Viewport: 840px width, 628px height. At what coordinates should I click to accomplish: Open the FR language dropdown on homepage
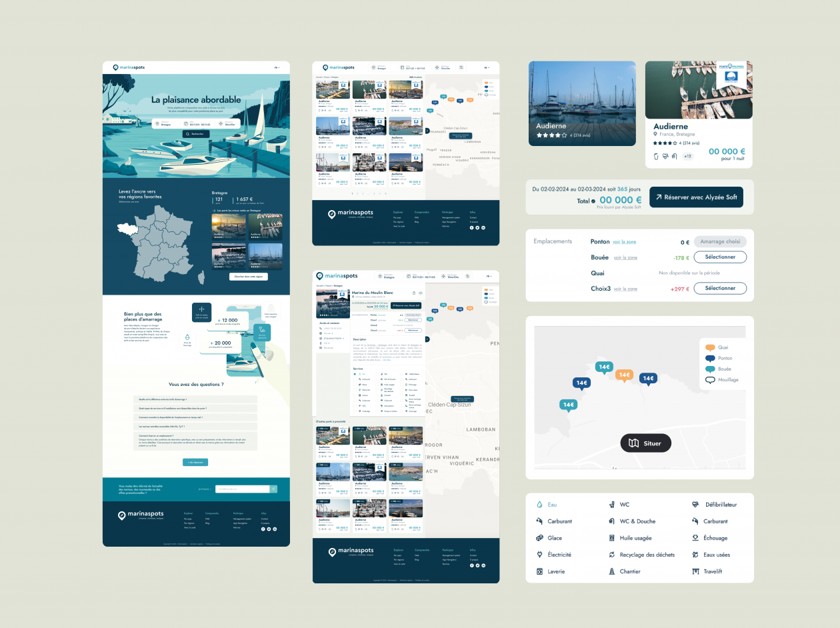point(277,68)
